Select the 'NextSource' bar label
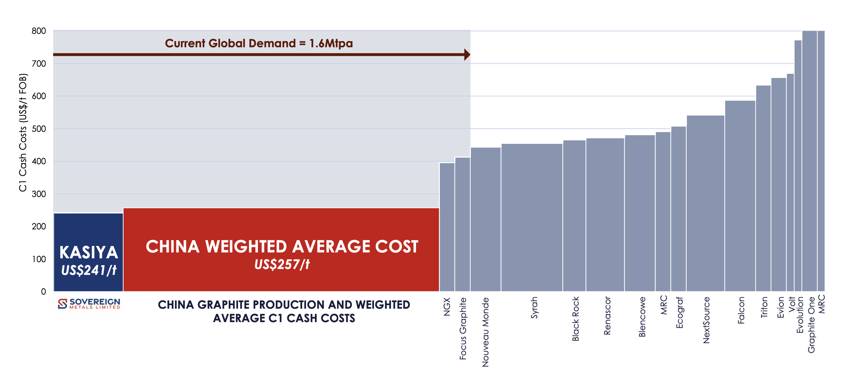Viewport: 868px width, 378px height. click(707, 320)
